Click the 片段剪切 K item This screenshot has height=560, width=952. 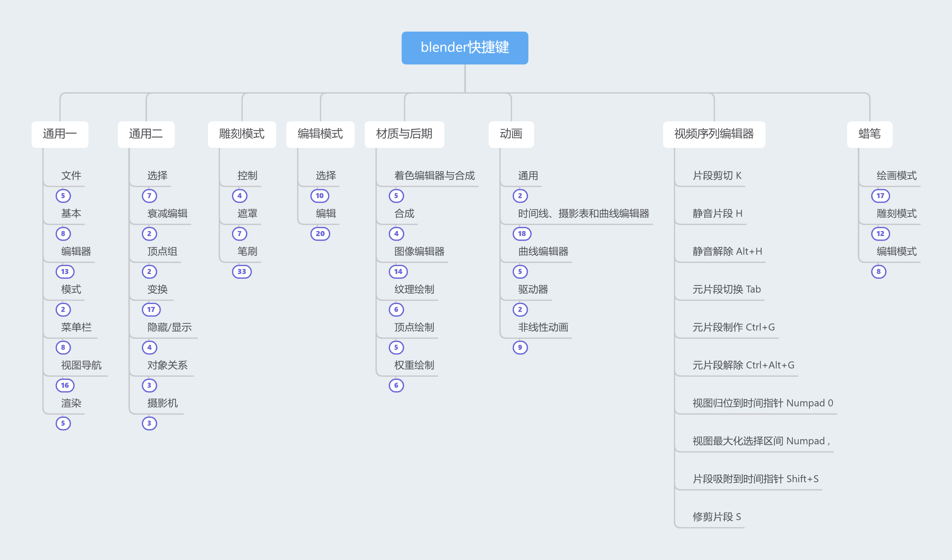pyautogui.click(x=717, y=176)
